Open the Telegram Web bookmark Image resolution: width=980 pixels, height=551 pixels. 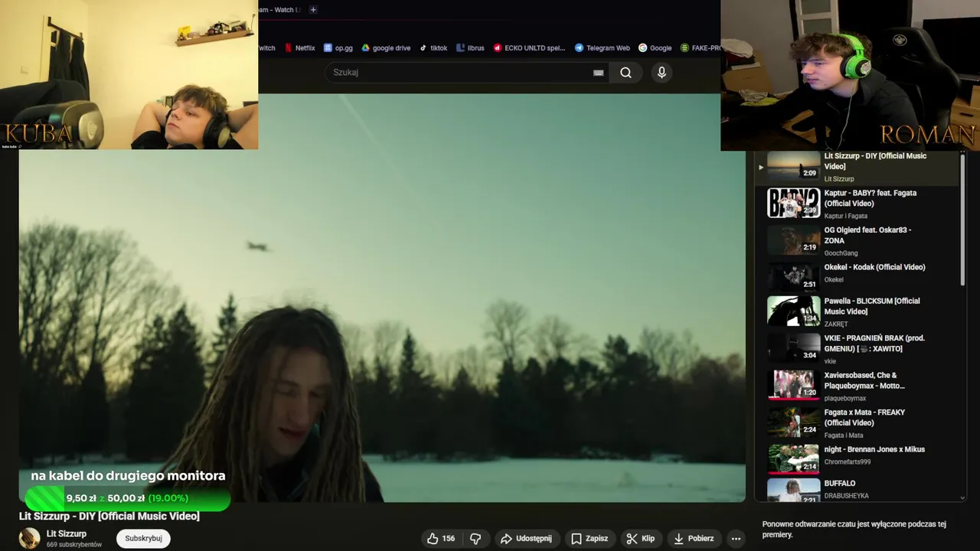(x=603, y=47)
